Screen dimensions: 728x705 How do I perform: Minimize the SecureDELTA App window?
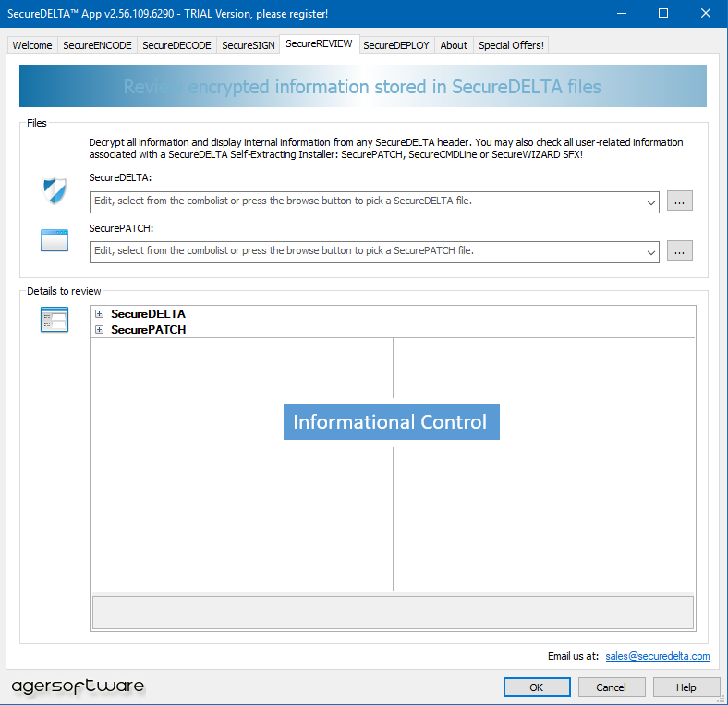tap(622, 14)
